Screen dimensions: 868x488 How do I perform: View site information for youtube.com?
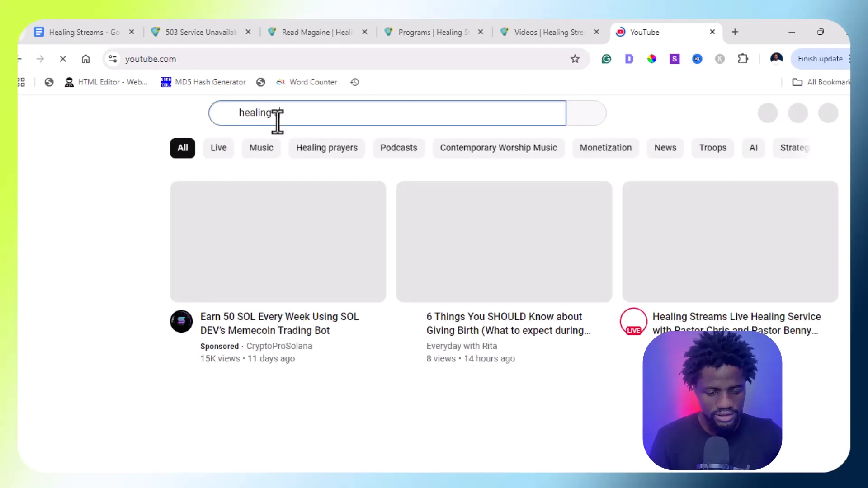113,59
